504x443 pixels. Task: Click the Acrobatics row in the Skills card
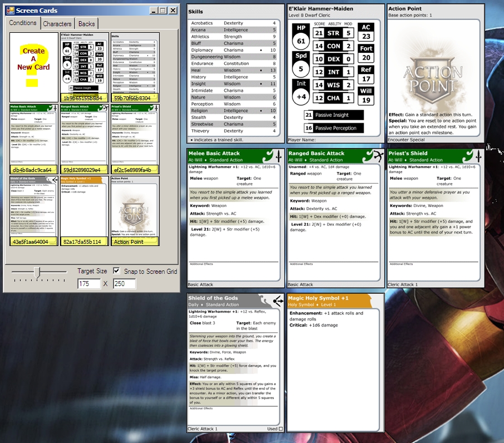click(233, 23)
